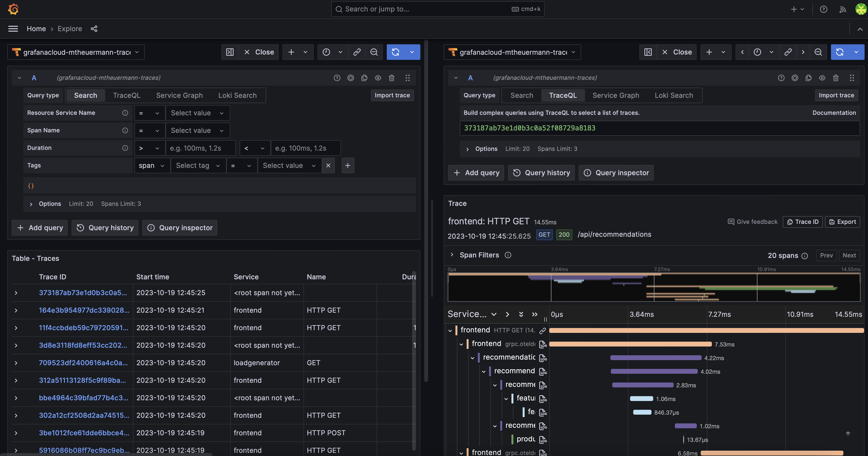Open Query history in the left pane

click(x=105, y=228)
